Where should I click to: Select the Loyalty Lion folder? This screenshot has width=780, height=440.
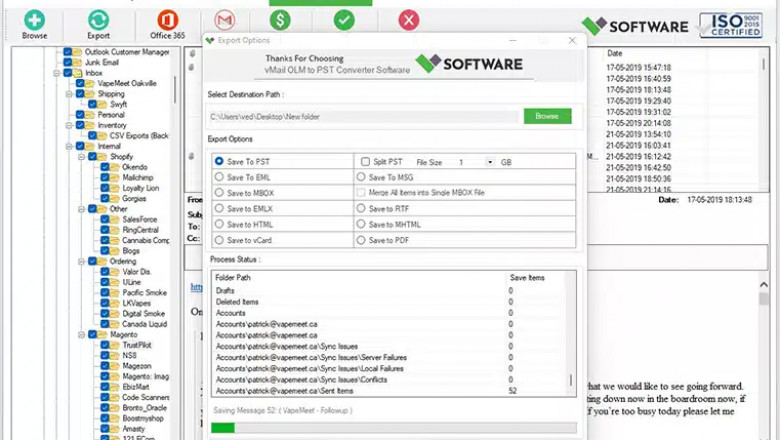tap(141, 188)
